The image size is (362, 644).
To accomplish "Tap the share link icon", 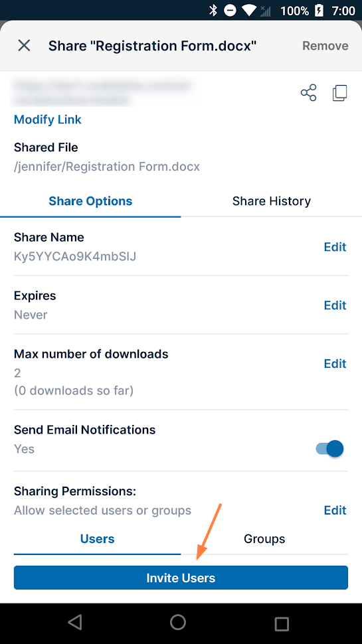I will point(309,93).
